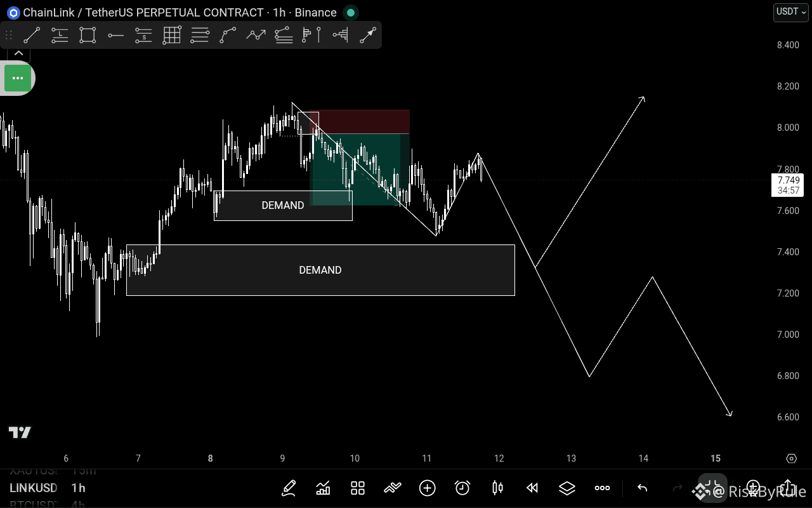Click date label 8 on time axis
The width and height of the screenshot is (812, 508).
(210, 458)
